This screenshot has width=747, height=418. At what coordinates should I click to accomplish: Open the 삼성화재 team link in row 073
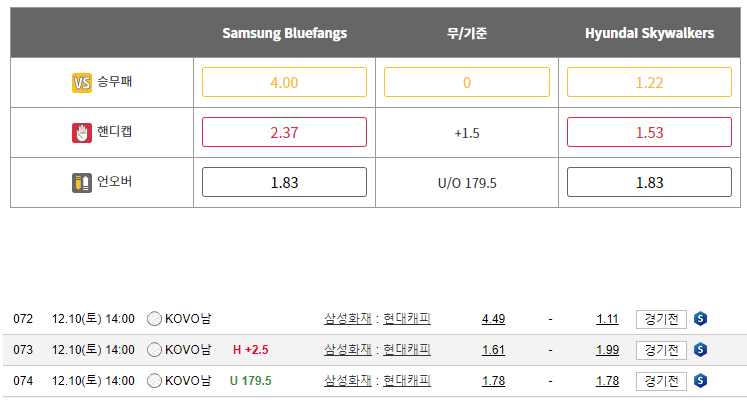pyautogui.click(x=347, y=350)
